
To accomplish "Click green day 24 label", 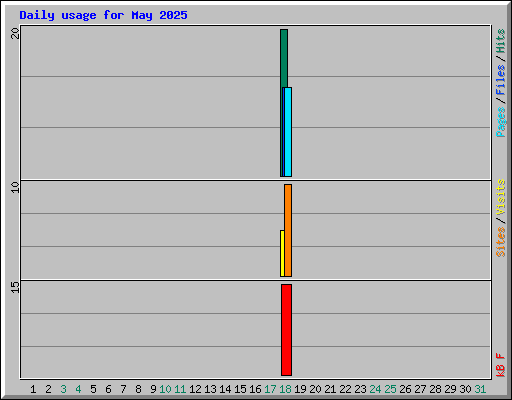I will point(375,389).
